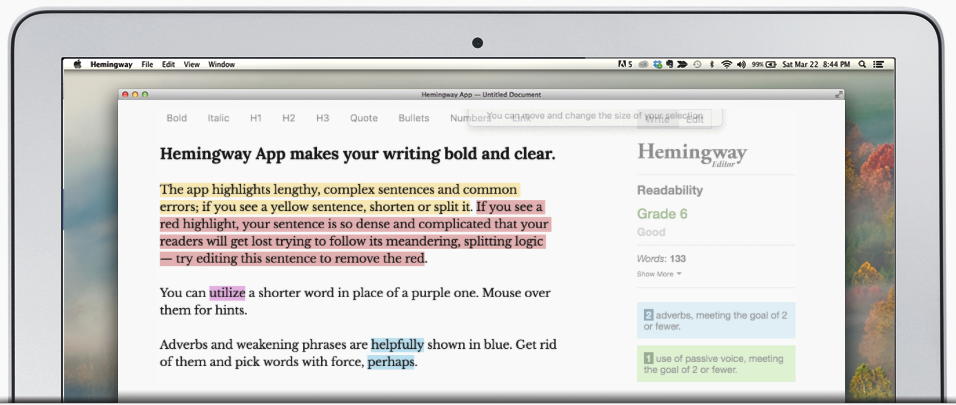Screen dimensions: 956x405
Task: Click the volume speaker icon
Action: (741, 64)
